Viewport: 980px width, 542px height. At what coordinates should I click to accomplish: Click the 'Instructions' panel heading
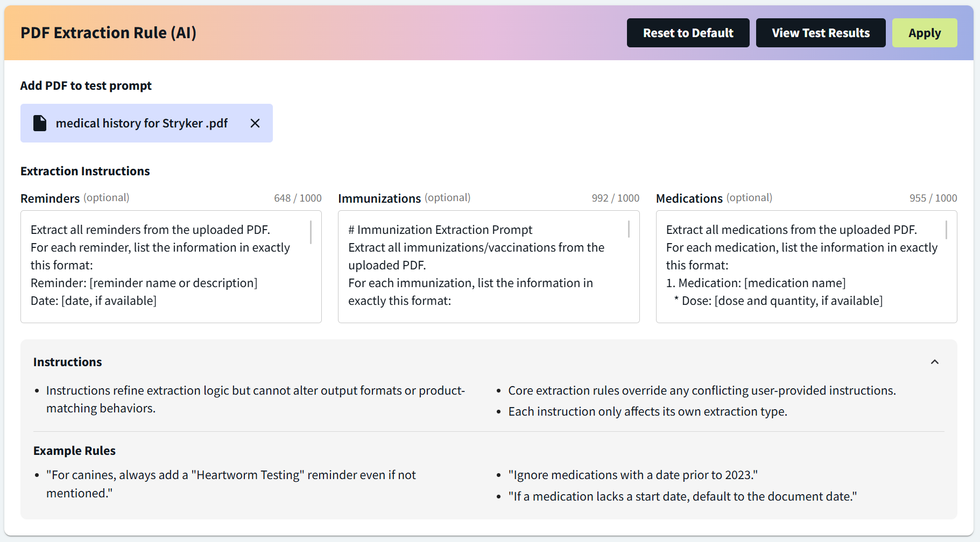pyautogui.click(x=67, y=362)
